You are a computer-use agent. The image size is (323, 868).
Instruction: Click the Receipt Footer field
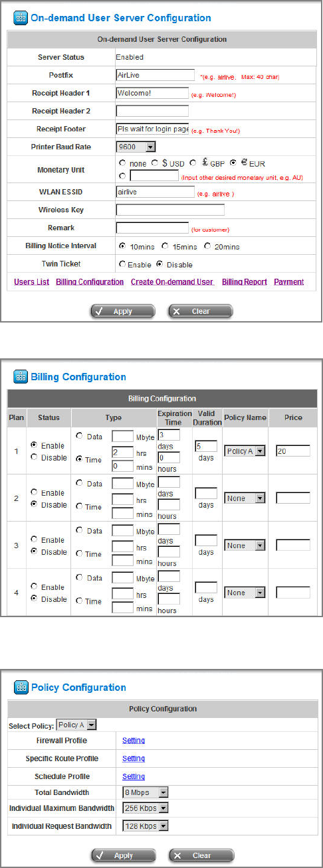tap(152, 129)
